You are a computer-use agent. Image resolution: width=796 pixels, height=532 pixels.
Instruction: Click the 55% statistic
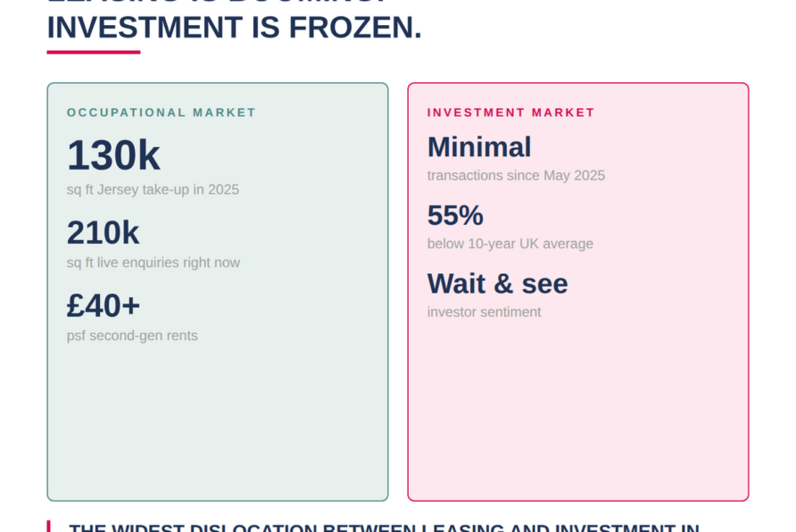click(455, 215)
